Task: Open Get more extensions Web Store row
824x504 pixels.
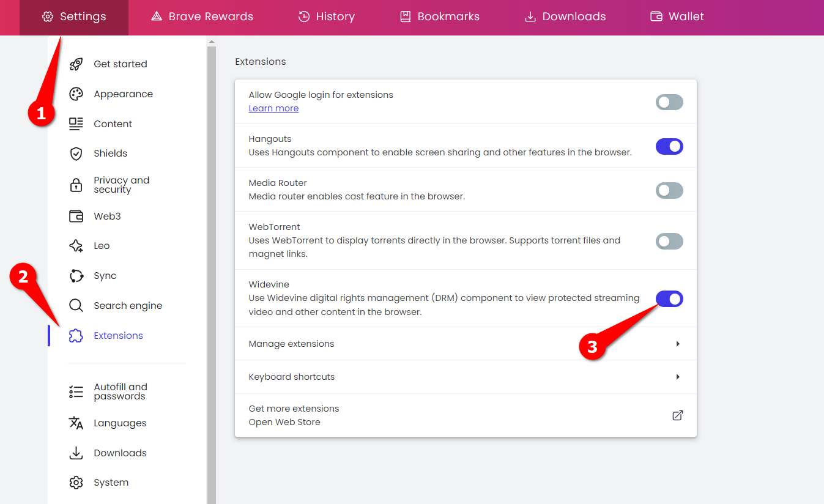Action: click(x=466, y=415)
